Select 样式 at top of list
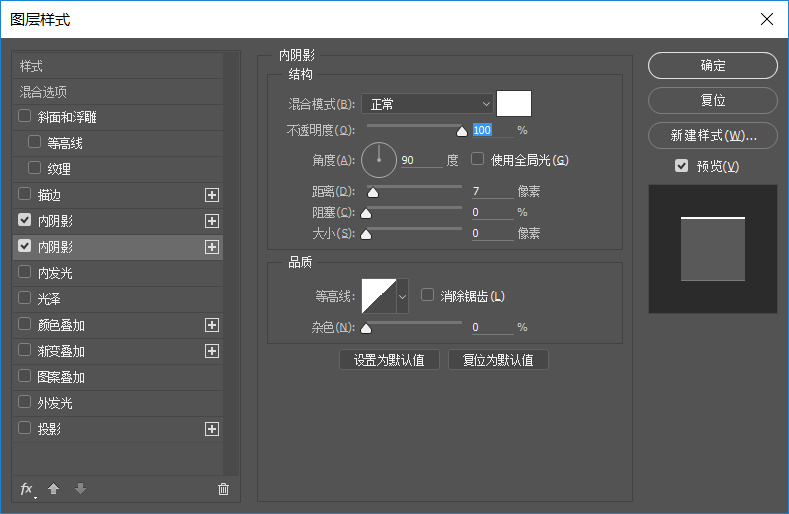Screen dimensions: 789x514 pos(32,65)
